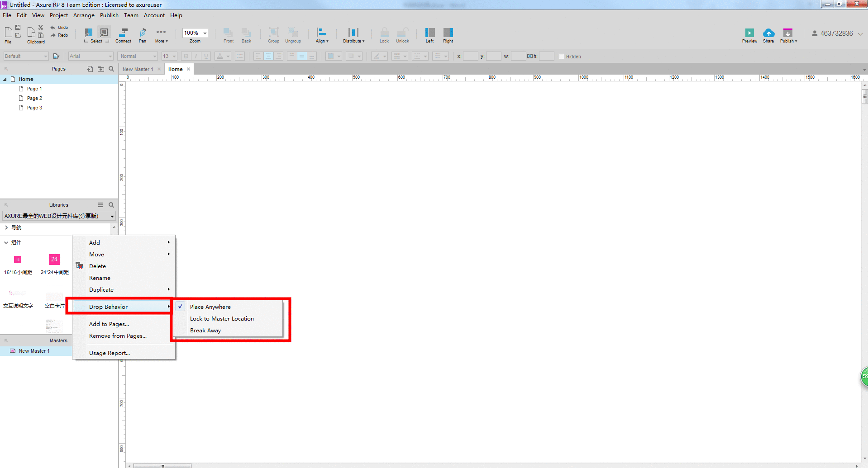Select the Pen tool
The height and width of the screenshot is (468, 868).
[x=143, y=35]
